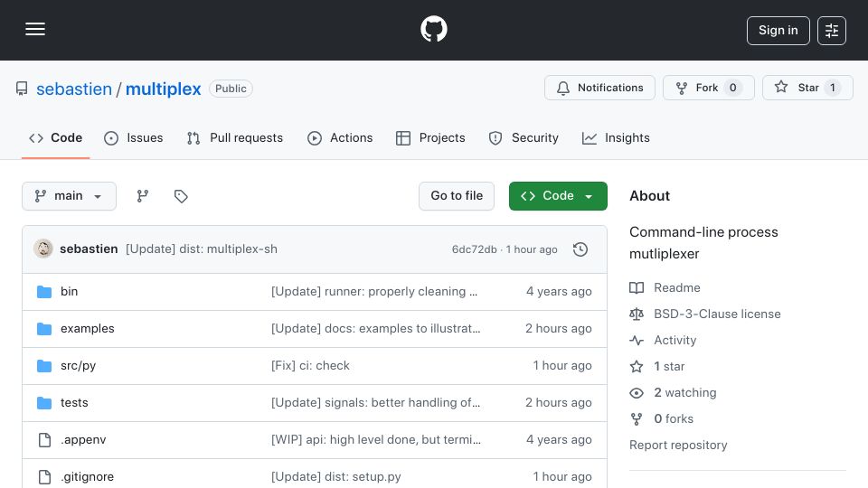Open the '[Update] dist: setup.py' commit
The width and height of the screenshot is (868, 488).
(x=336, y=477)
